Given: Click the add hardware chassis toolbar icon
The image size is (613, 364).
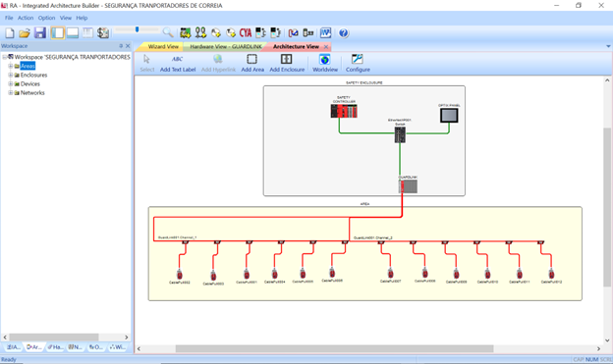Looking at the screenshot, I should pos(186,33).
